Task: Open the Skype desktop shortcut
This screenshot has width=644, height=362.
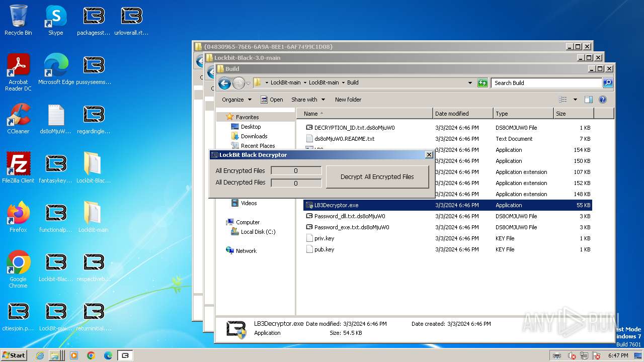Action: point(56,20)
